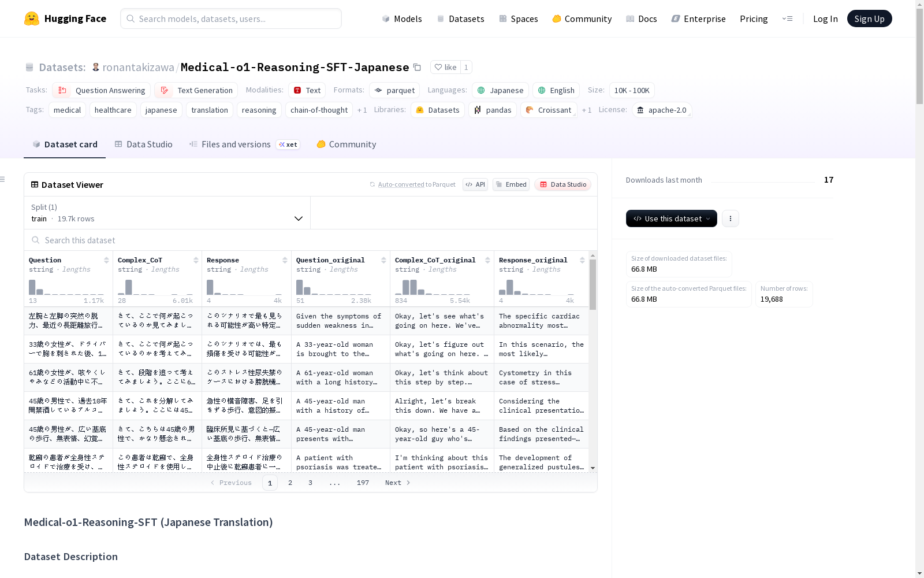Click the dataset table vertical scrollbar
The image size is (924, 578).
(593, 284)
